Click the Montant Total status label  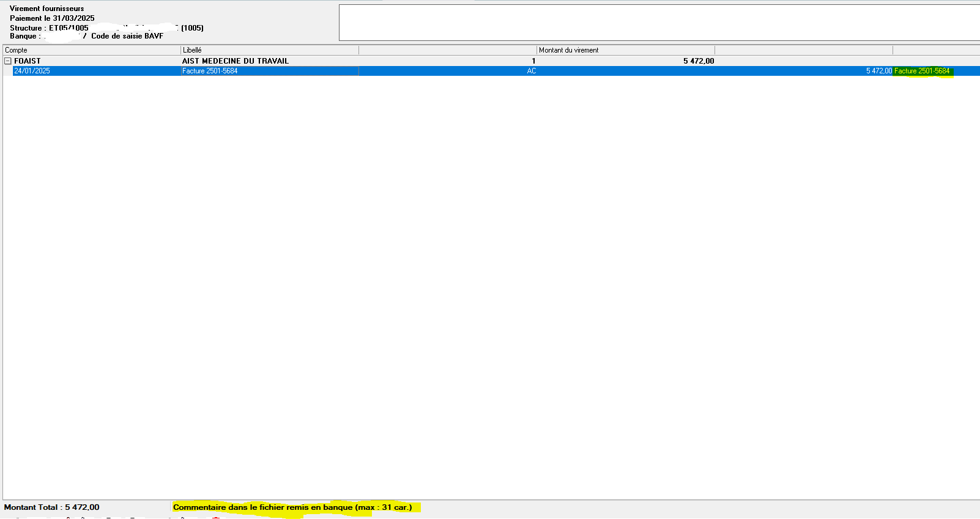pos(51,507)
